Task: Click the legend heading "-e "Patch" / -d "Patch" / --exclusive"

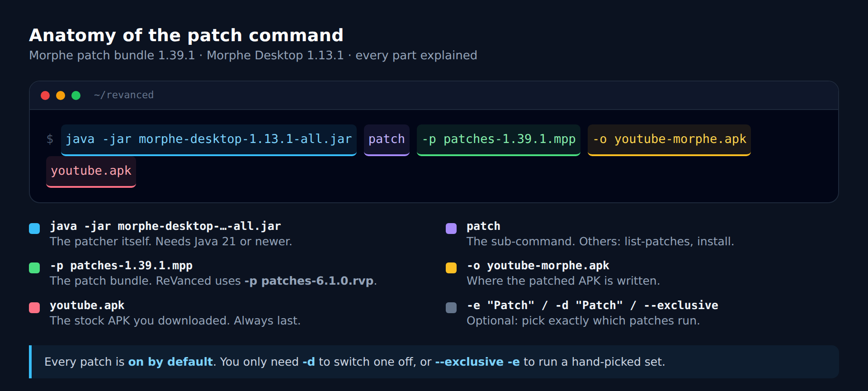Action: [593, 305]
